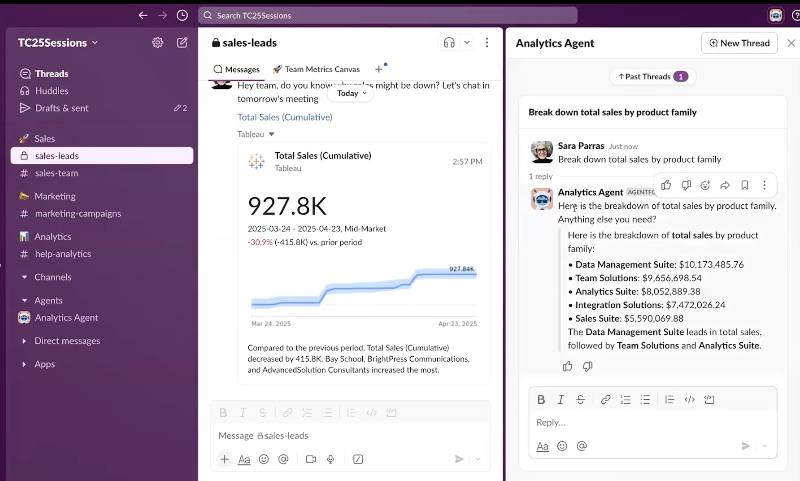Select the Analytics section

click(x=53, y=237)
